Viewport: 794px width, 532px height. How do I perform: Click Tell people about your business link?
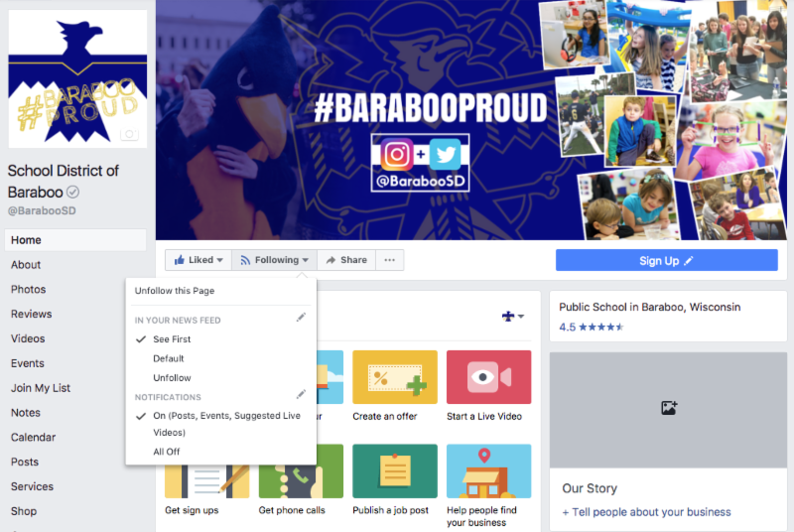point(646,512)
